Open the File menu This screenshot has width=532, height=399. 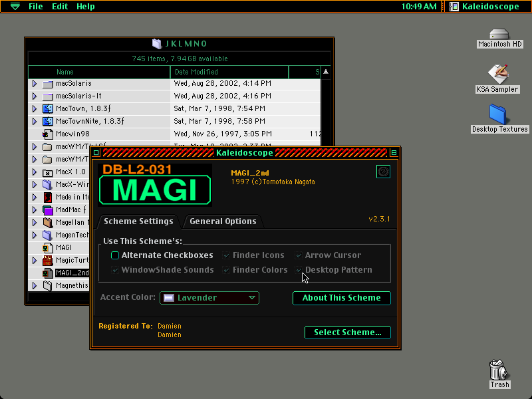(x=36, y=6)
